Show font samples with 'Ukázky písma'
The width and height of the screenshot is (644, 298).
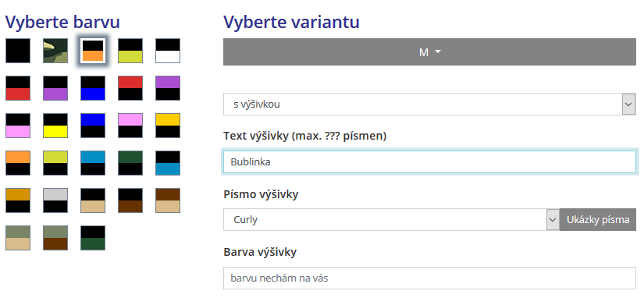tap(598, 220)
